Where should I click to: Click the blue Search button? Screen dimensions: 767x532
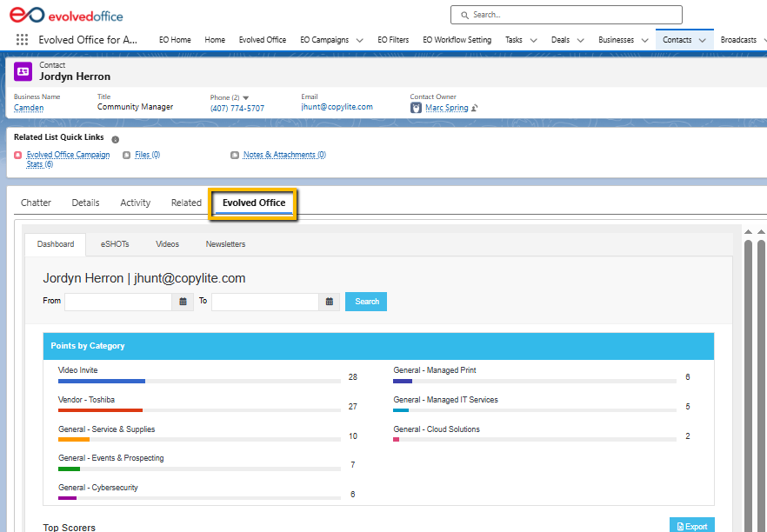click(x=366, y=302)
